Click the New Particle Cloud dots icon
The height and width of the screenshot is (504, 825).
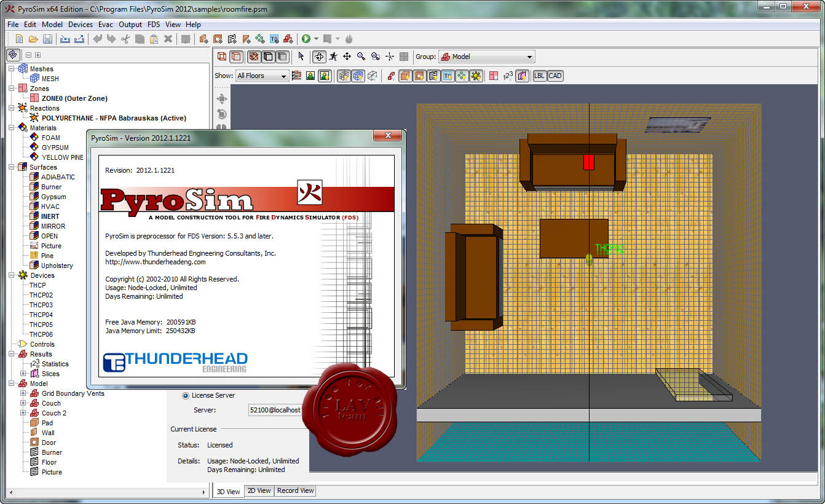260,39
